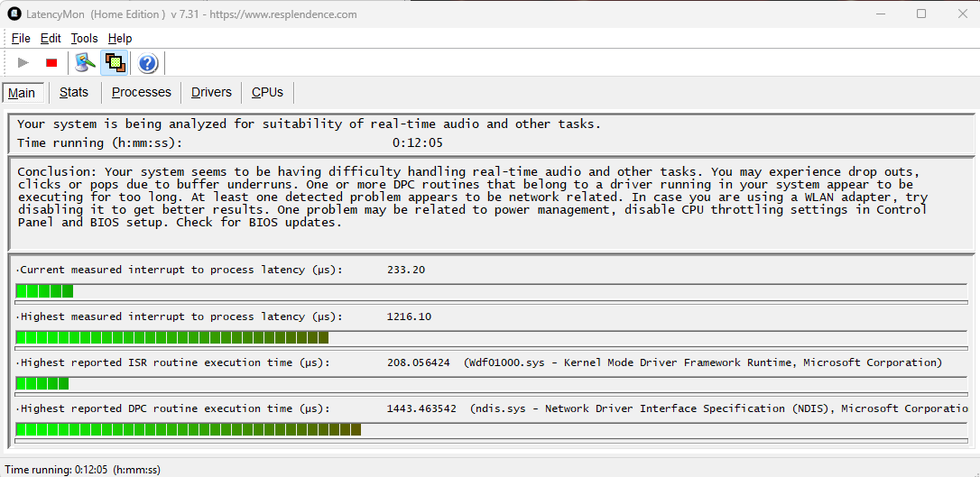The height and width of the screenshot is (477, 980).
Task: Toggle the overlapping windows toolbar icon
Action: point(114,62)
